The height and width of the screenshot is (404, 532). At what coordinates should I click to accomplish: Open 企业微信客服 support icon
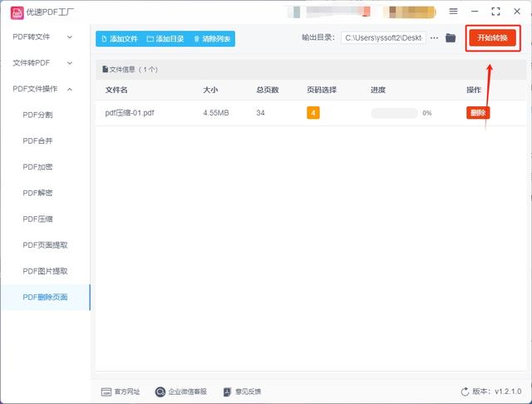click(x=160, y=392)
